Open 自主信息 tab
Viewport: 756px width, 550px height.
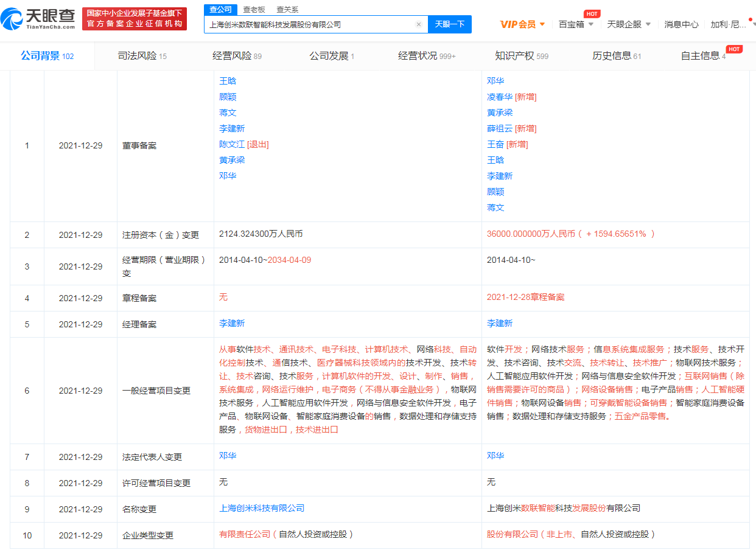pos(702,56)
